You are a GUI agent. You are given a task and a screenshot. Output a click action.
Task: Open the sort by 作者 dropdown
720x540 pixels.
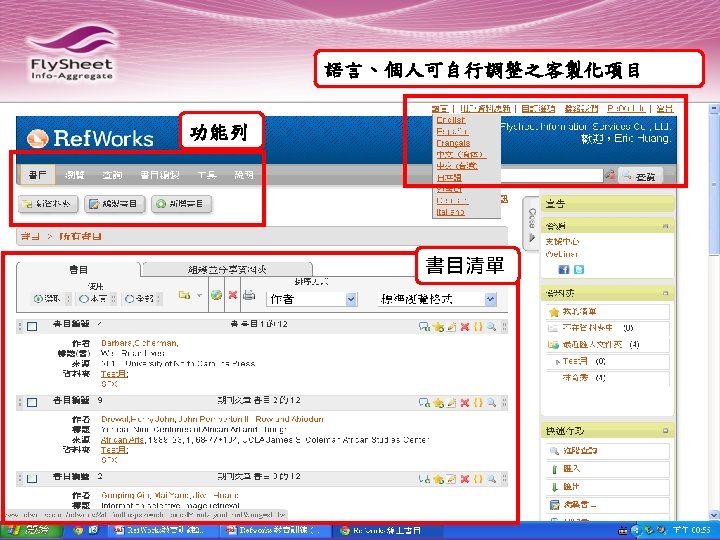pyautogui.click(x=311, y=299)
